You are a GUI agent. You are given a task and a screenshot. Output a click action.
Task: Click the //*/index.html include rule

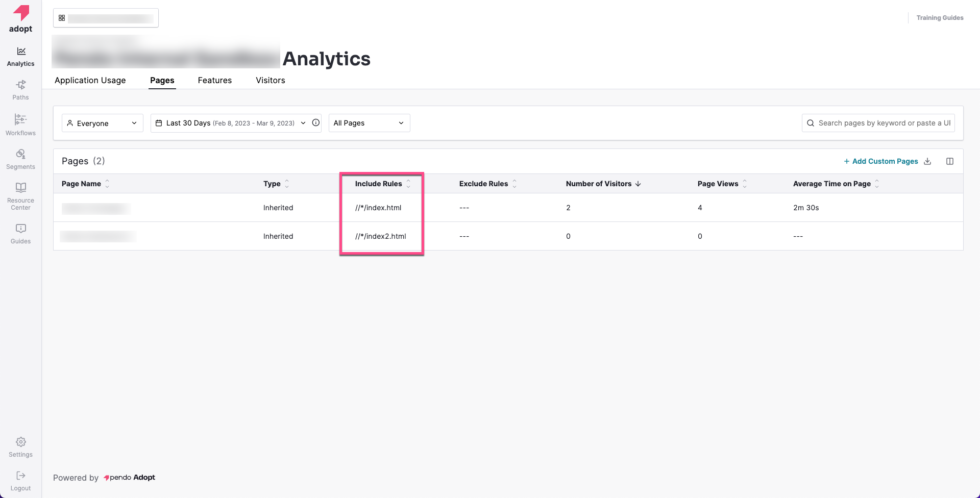pyautogui.click(x=378, y=208)
